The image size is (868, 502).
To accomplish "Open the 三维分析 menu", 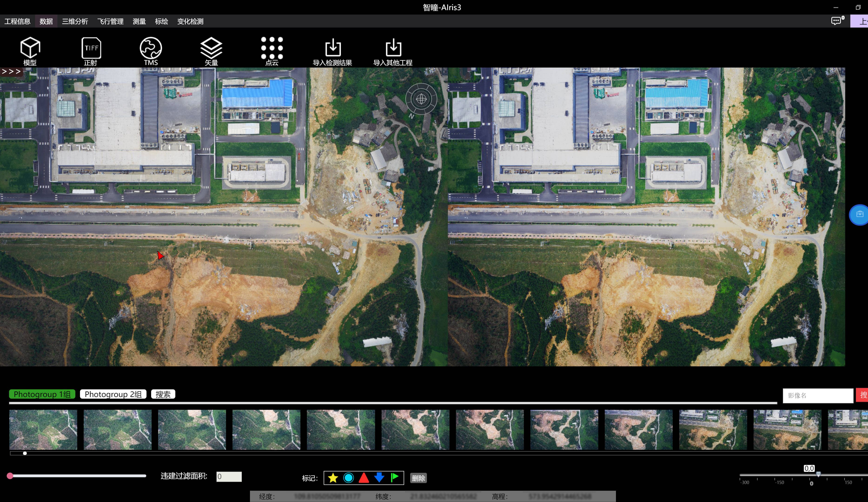I will pos(75,21).
